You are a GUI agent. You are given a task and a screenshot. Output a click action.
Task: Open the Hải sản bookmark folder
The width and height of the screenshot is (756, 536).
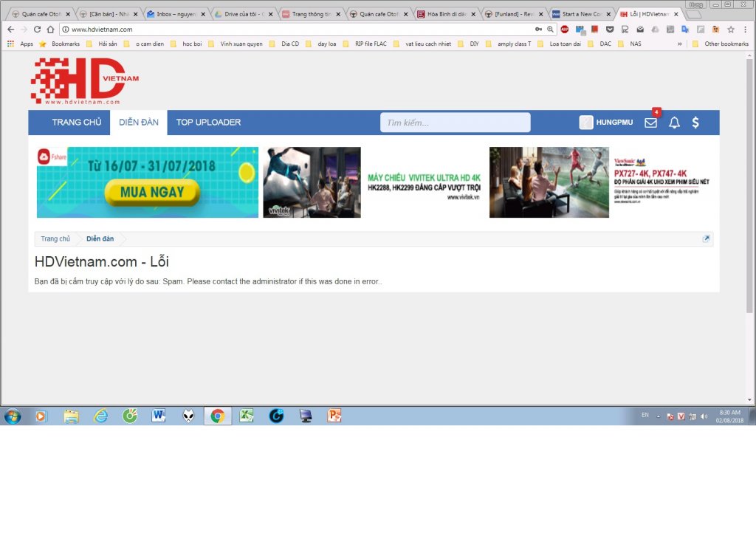click(x=102, y=44)
